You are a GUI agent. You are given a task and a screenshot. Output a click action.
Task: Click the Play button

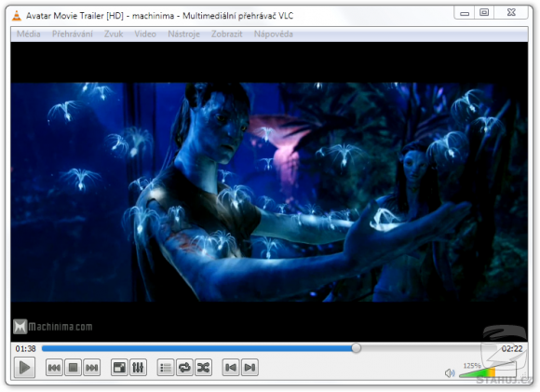24,368
